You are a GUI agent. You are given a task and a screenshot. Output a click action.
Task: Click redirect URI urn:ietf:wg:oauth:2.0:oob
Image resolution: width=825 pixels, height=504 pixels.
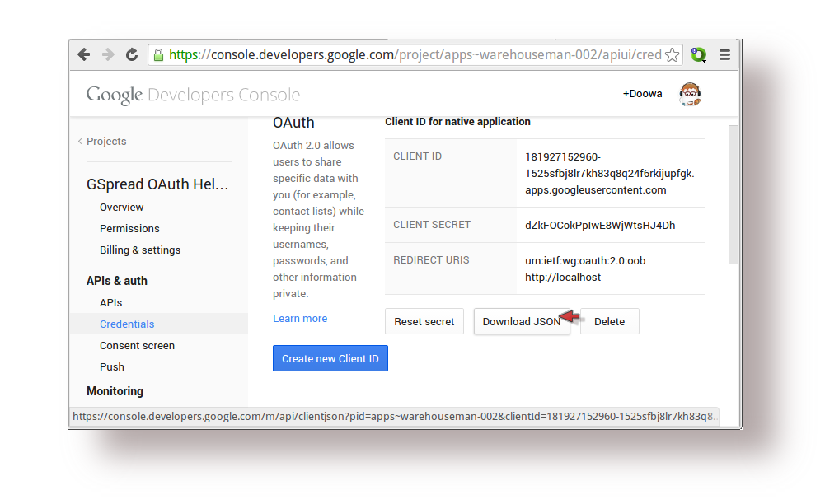coord(585,261)
